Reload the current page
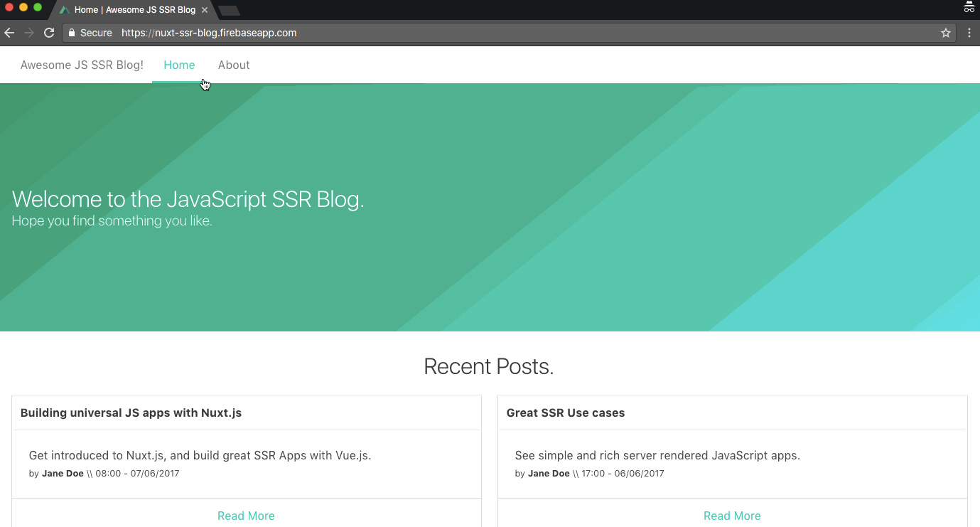980x527 pixels. click(48, 32)
